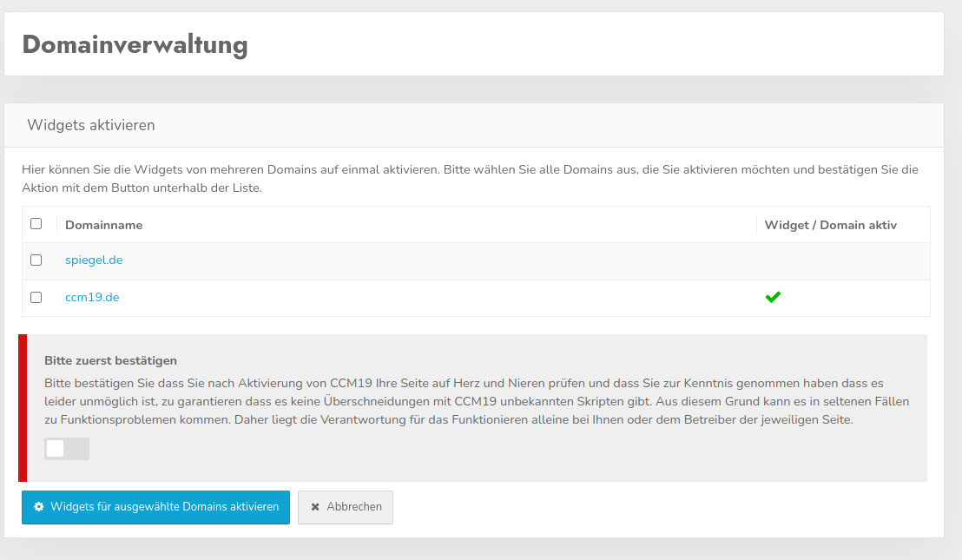Select the checkbox for spiegel.de
Image resolution: width=962 pixels, height=560 pixels.
tap(36, 260)
